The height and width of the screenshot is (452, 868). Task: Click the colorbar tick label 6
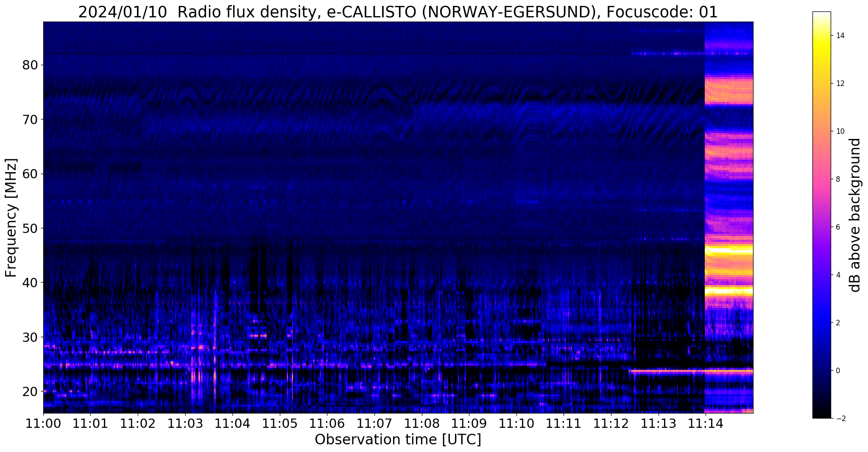pyautogui.click(x=837, y=227)
